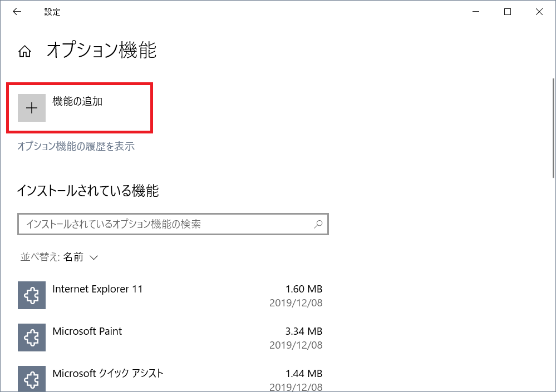Open Settings home via house icon
This screenshot has height=392, width=556.
pos(24,52)
